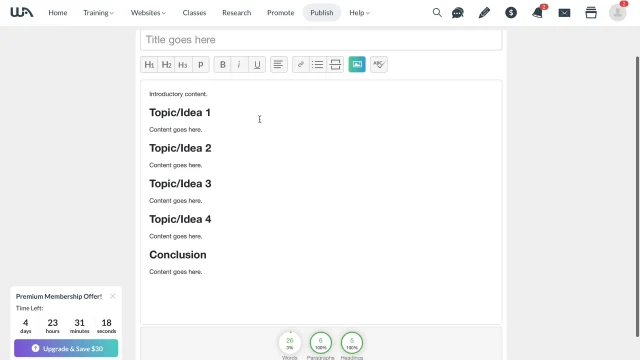Expand the Websites dropdown menu

tap(148, 13)
